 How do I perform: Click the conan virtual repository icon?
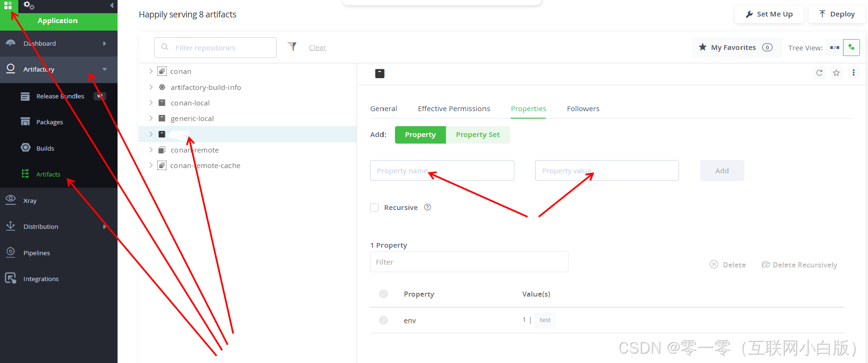[x=162, y=71]
